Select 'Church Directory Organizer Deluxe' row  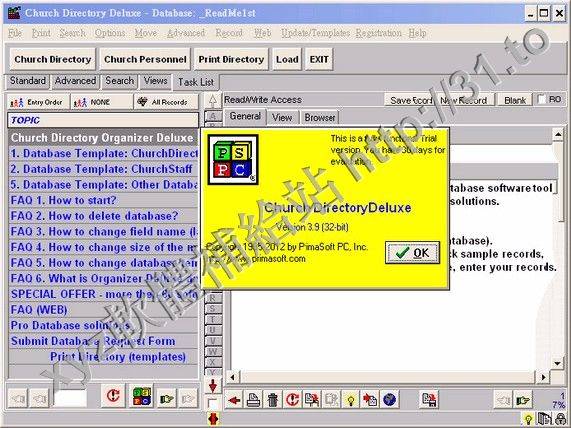103,138
